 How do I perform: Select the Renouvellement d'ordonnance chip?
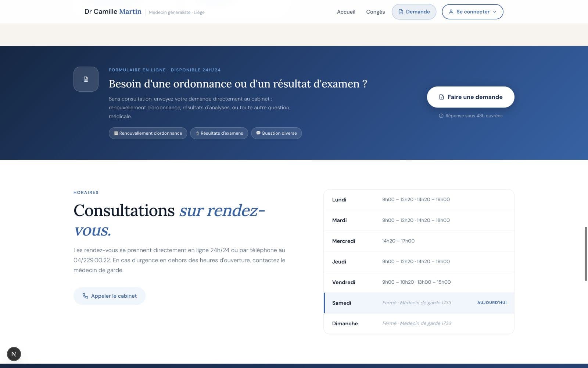pyautogui.click(x=148, y=133)
